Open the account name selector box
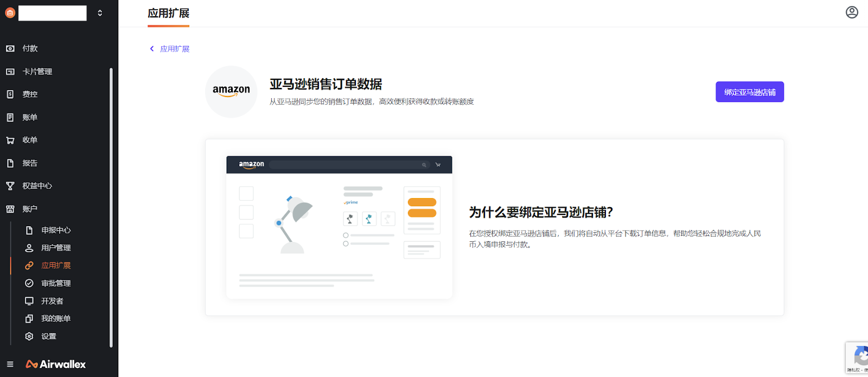 tap(53, 13)
